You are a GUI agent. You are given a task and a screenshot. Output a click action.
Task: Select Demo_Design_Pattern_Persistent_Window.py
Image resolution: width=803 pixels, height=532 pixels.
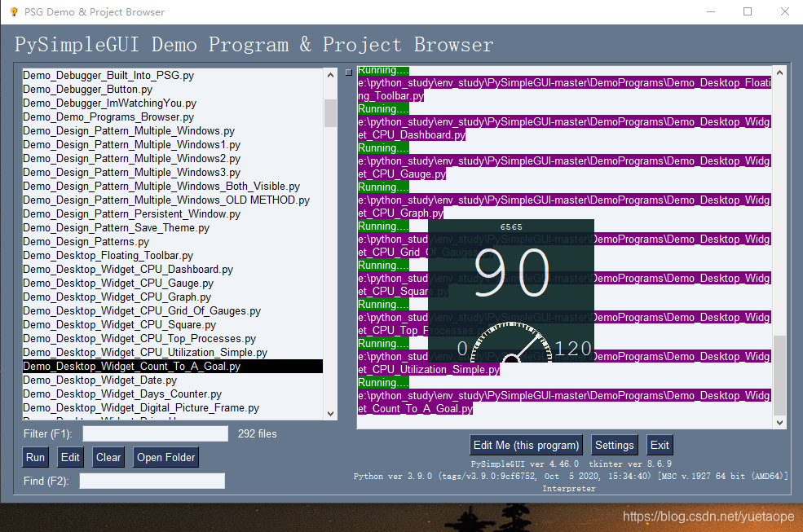[x=173, y=213]
